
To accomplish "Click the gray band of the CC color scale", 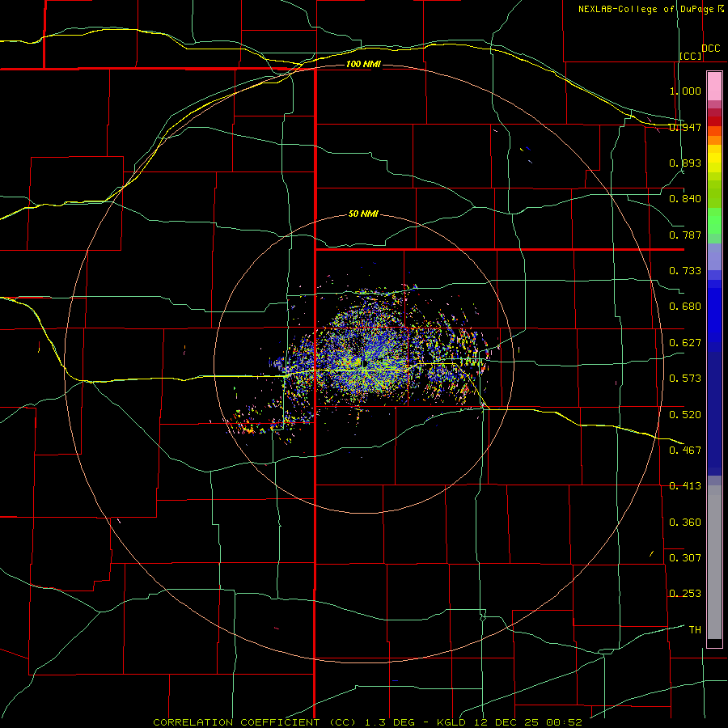I will tap(714, 562).
